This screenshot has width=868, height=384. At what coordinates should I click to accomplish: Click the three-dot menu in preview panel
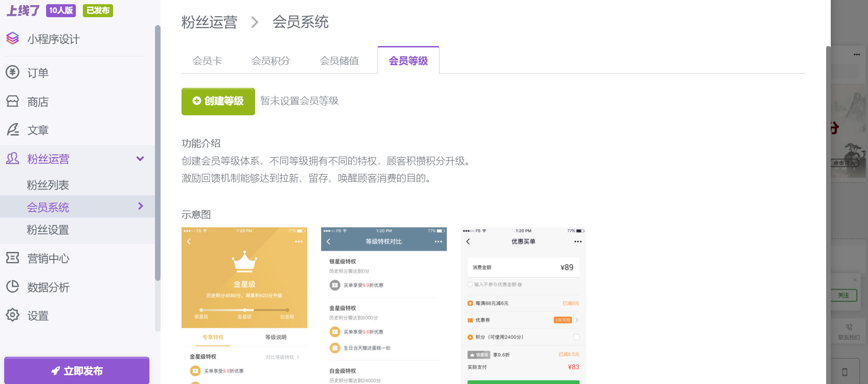point(857,54)
